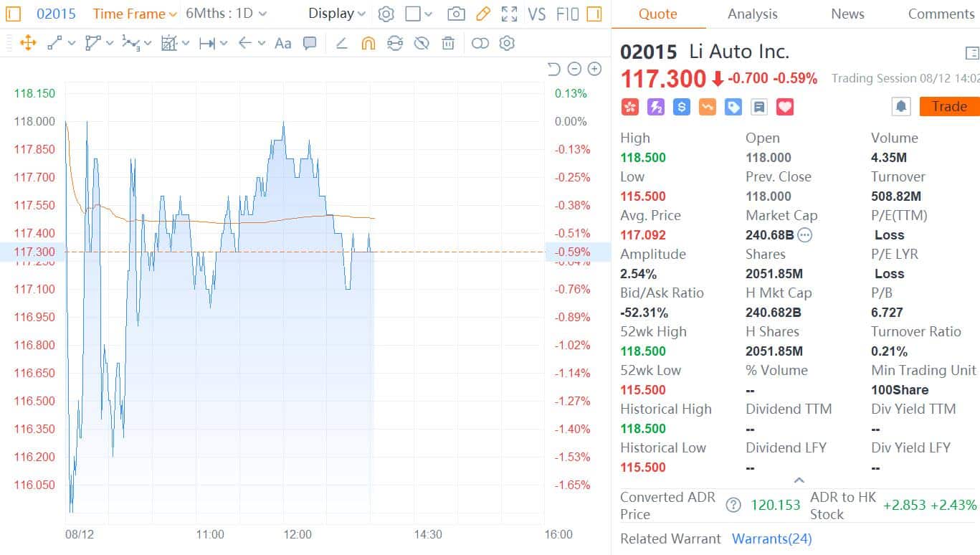This screenshot has width=980, height=555.
Task: Select the Aa text annotation tool
Action: [x=282, y=44]
